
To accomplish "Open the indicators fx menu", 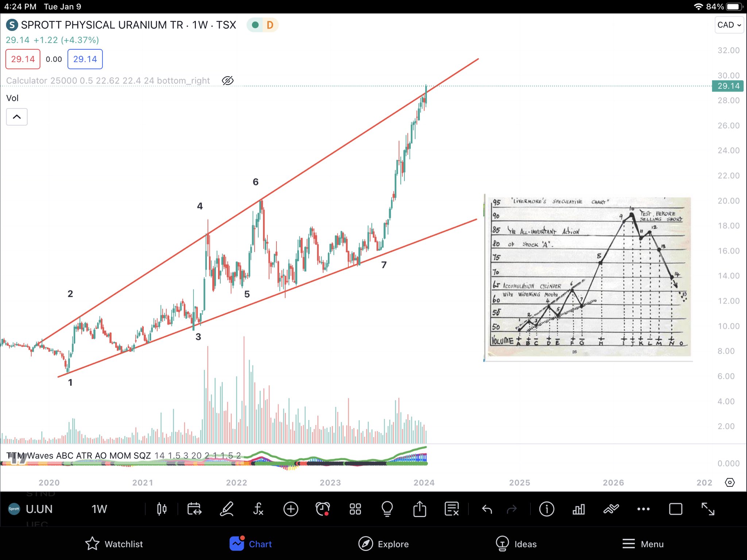I will coord(258,509).
